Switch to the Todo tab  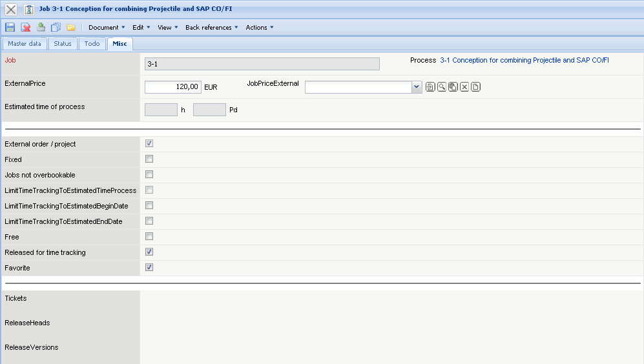(x=92, y=43)
